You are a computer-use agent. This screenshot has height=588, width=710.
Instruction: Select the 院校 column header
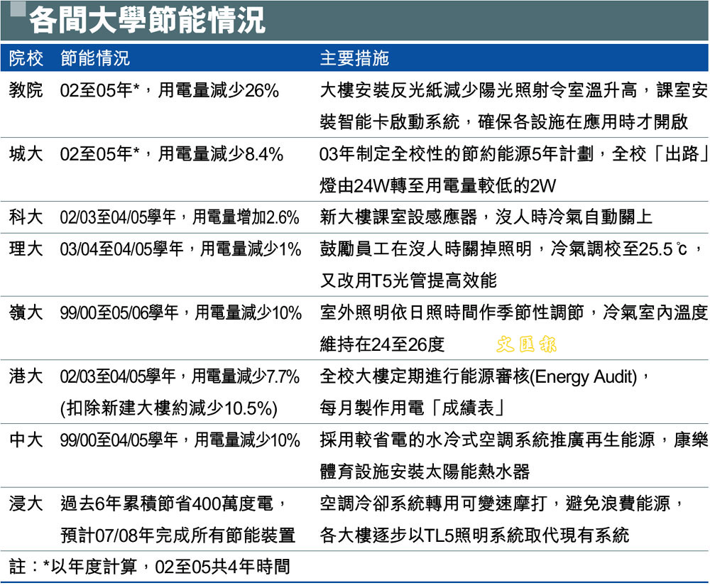pos(26,58)
